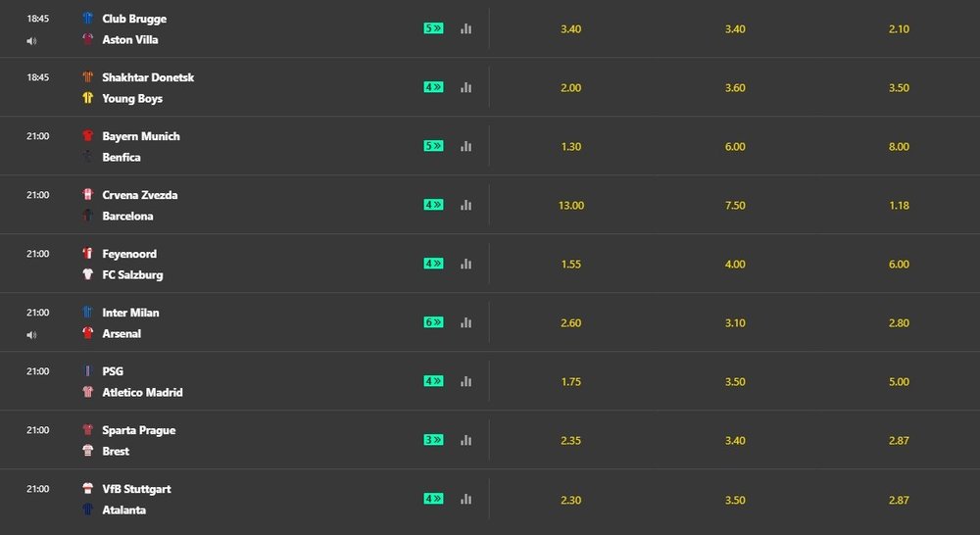This screenshot has width=980, height=535.
Task: Select Bayern Munich win odds 1.30
Action: pos(570,147)
